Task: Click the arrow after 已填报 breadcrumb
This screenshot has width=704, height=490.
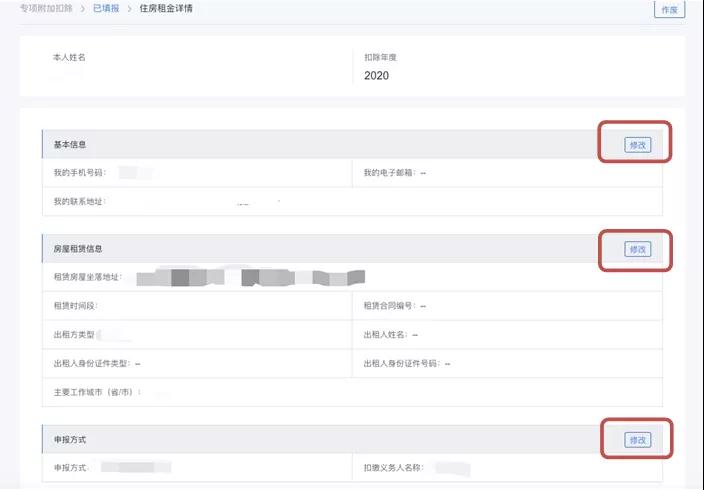Action: click(x=130, y=8)
